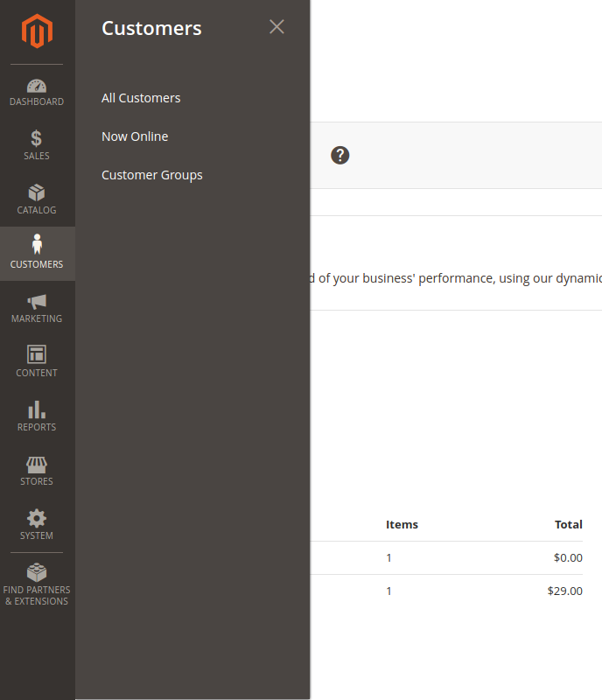Screen dimensions: 602x700
Task: Click the $29.00 order total
Action: (565, 591)
